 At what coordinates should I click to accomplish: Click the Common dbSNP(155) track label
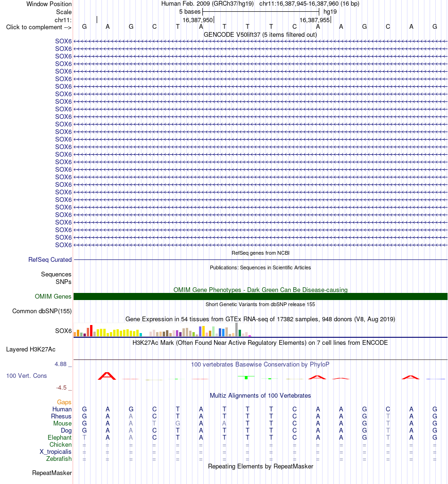tap(42, 311)
